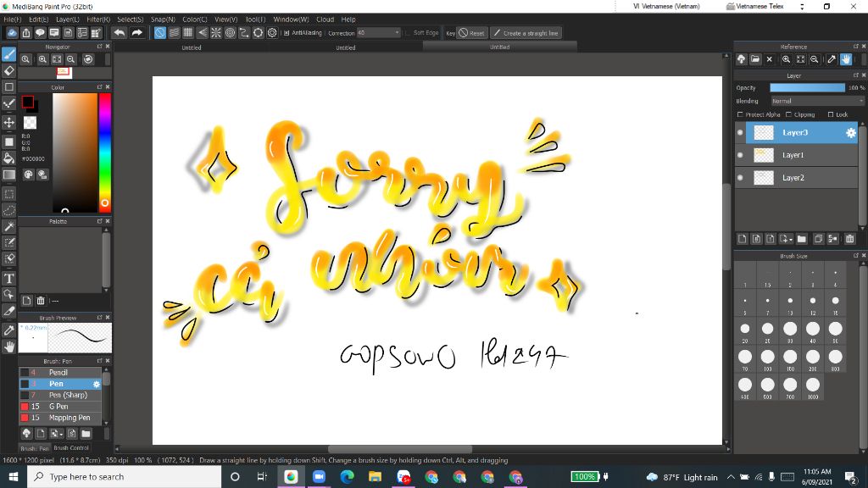Viewport: 868px width, 488px height.
Task: Duplicate the current layer icon
Action: tap(818, 239)
